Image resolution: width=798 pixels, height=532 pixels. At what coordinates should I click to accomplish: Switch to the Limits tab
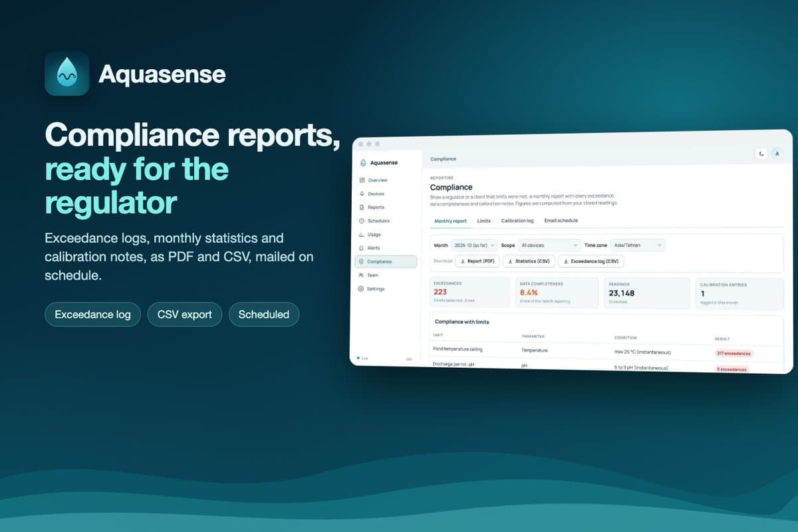pos(483,221)
